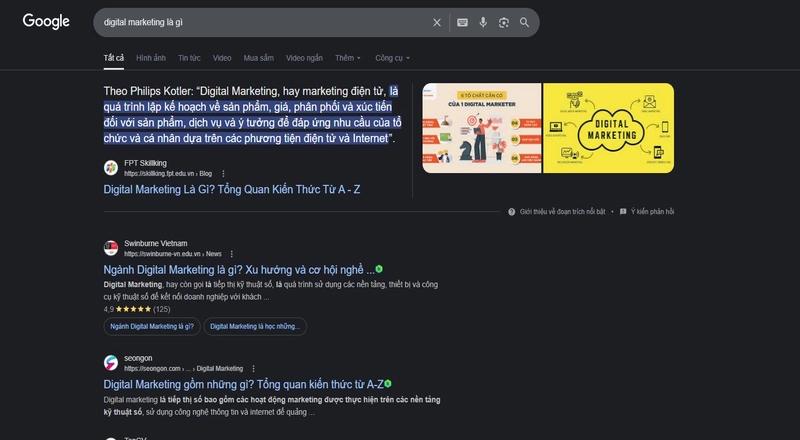The width and height of the screenshot is (800, 440).
Task: Search by image with Google Lens icon
Action: 504,22
